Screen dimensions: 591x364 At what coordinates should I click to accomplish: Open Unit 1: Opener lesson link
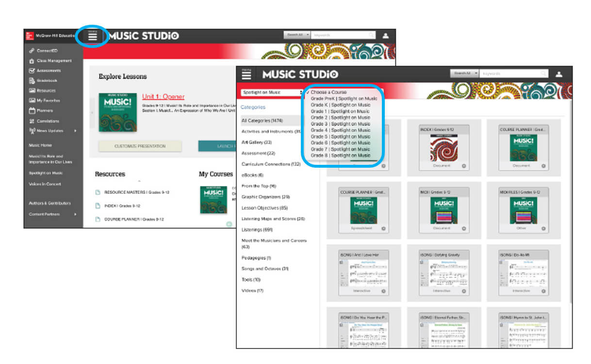[x=163, y=96]
